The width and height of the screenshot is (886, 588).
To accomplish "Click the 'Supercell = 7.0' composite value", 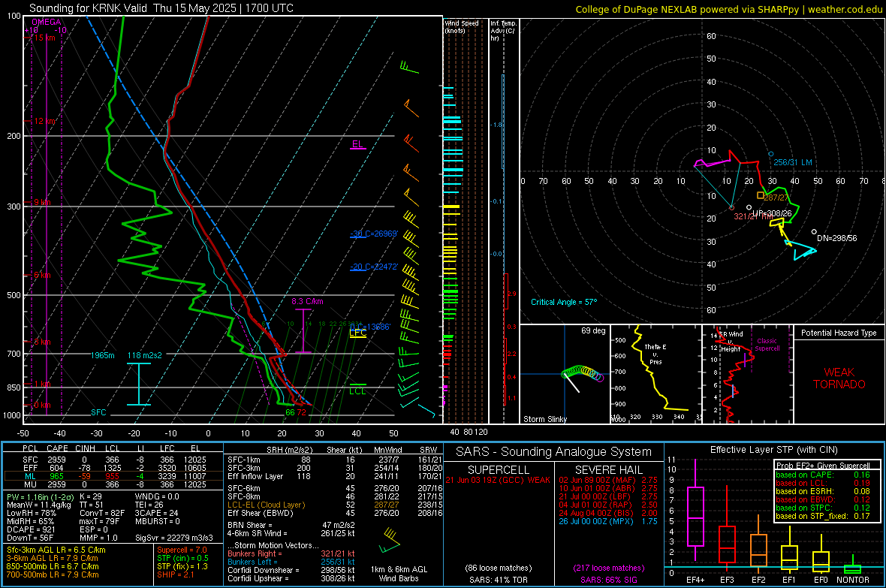I will point(182,550).
